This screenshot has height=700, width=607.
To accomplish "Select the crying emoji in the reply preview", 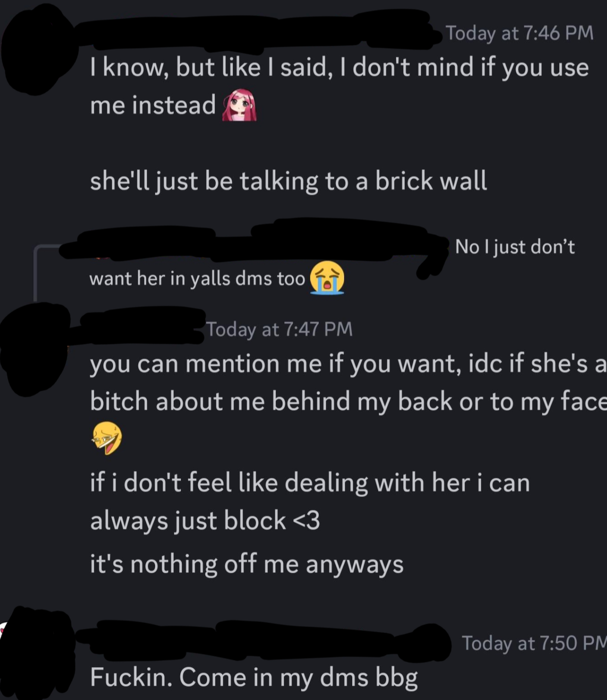I will point(327,278).
